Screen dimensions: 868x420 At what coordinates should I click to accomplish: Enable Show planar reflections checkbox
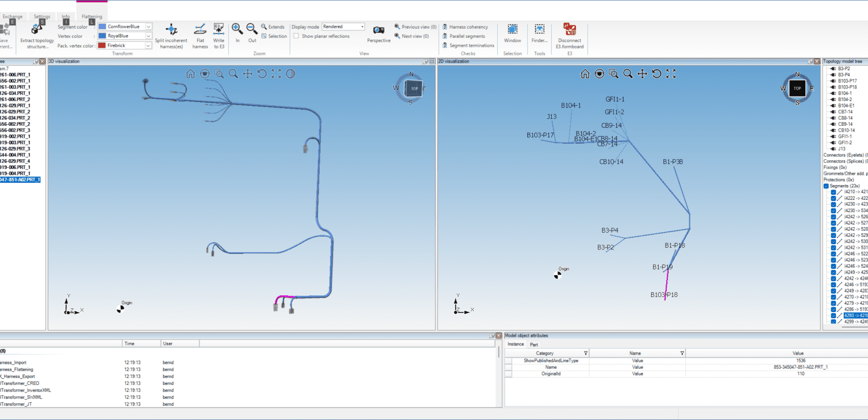point(296,36)
